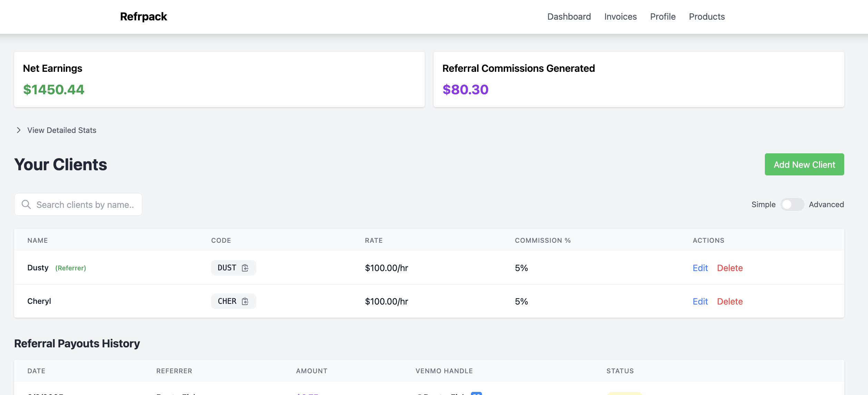
Task: Click the search magnifier icon
Action: click(x=26, y=204)
